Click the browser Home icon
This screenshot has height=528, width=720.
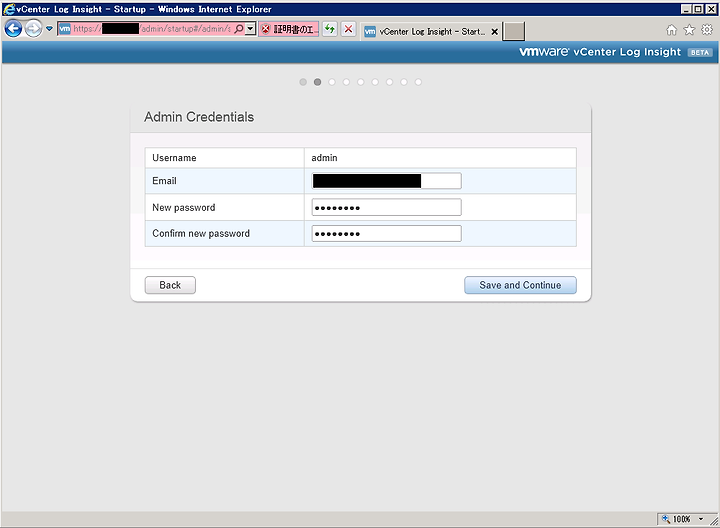tap(671, 30)
